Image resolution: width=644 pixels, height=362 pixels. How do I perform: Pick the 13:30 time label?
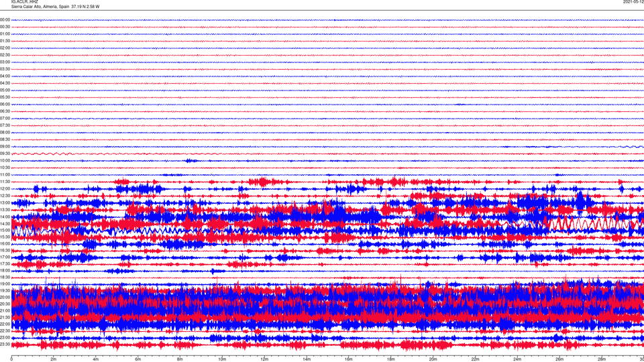5,210
